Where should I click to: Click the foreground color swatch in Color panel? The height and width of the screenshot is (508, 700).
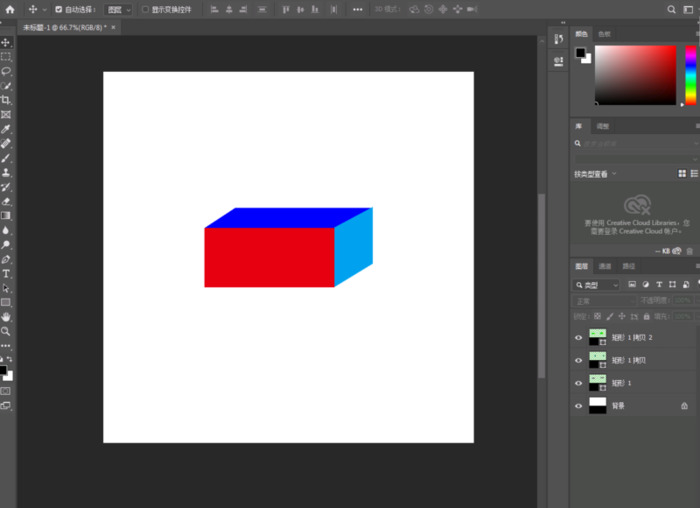pos(580,52)
